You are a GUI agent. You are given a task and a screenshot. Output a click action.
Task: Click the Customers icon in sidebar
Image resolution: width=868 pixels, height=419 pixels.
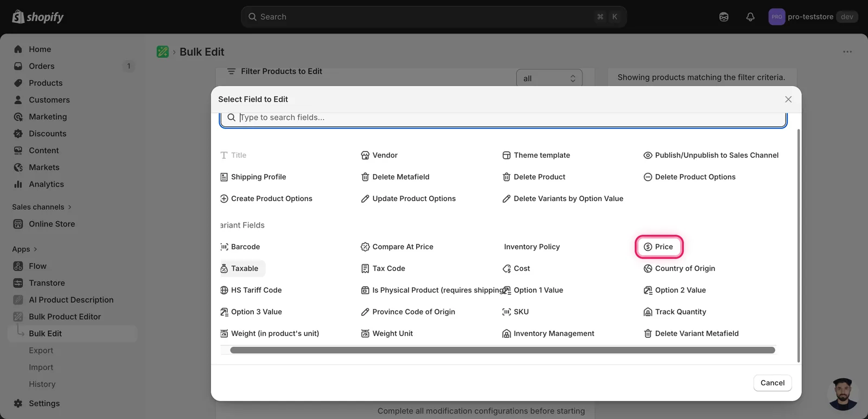(x=18, y=100)
